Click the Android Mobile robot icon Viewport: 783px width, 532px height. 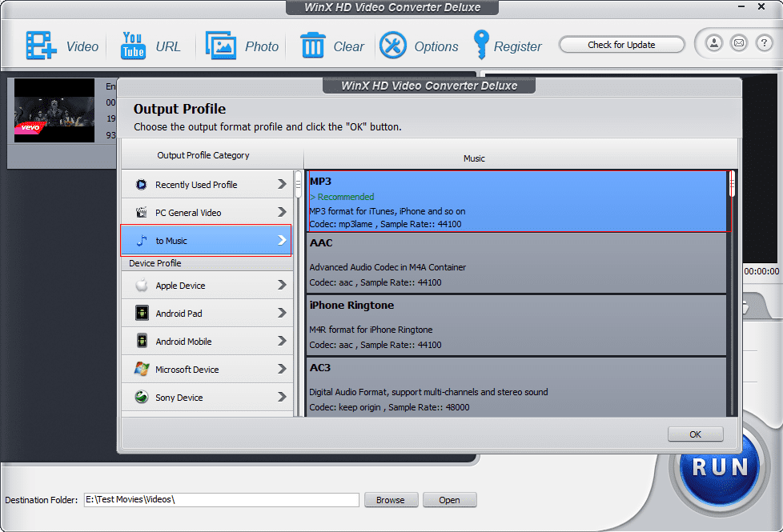[142, 342]
